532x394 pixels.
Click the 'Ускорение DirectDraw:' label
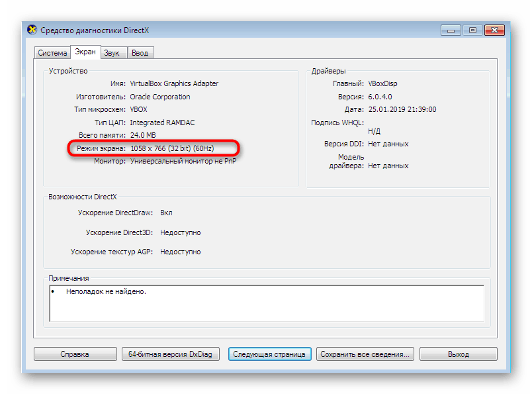tap(115, 213)
